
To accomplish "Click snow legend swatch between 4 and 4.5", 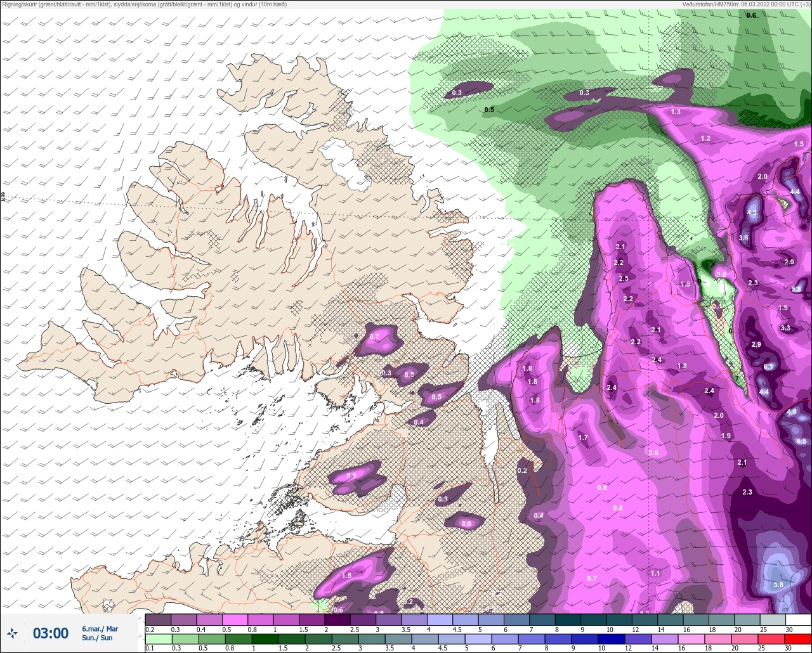I will (440, 619).
